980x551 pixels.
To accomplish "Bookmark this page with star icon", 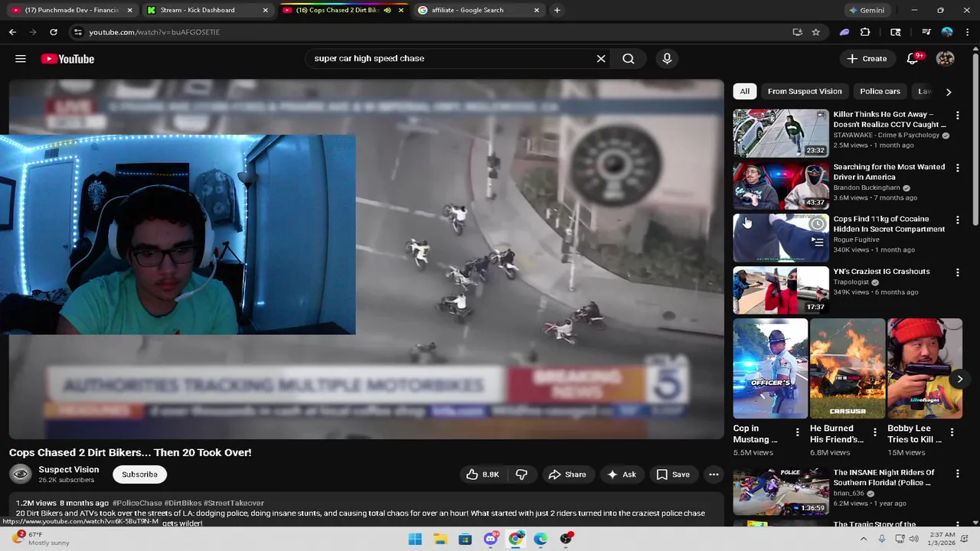I will [816, 32].
